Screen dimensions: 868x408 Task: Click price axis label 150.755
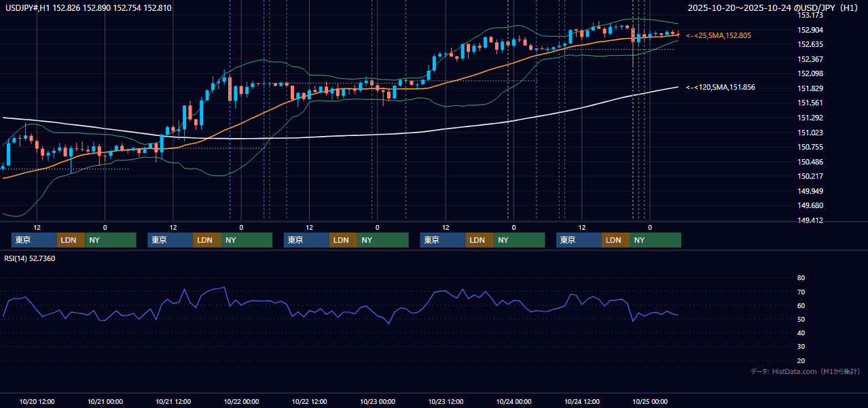(810, 147)
